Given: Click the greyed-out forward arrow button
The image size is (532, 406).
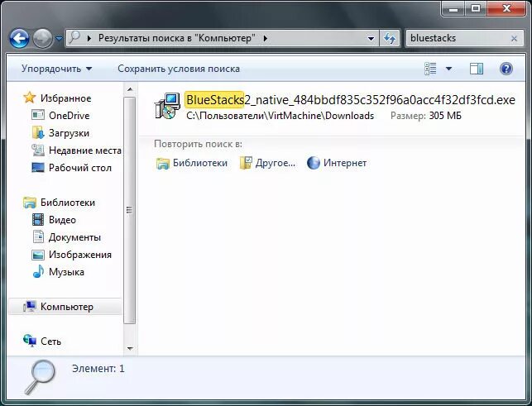Looking at the screenshot, I should click(x=42, y=38).
